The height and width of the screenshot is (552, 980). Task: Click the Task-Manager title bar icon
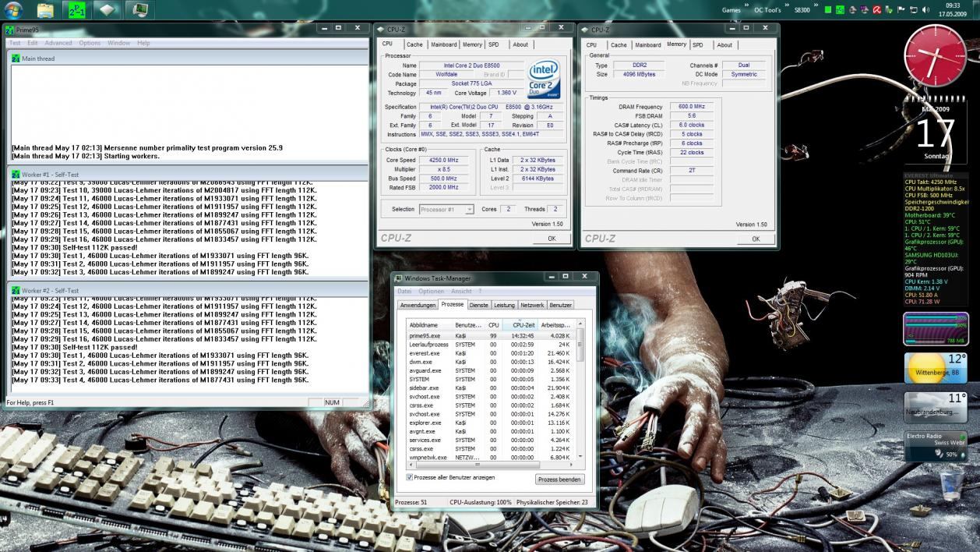click(x=399, y=278)
